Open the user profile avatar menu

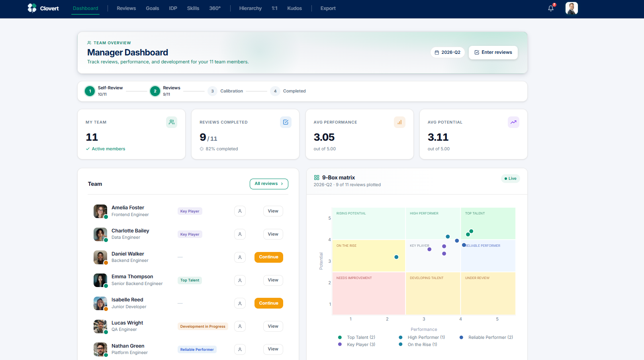click(x=572, y=8)
